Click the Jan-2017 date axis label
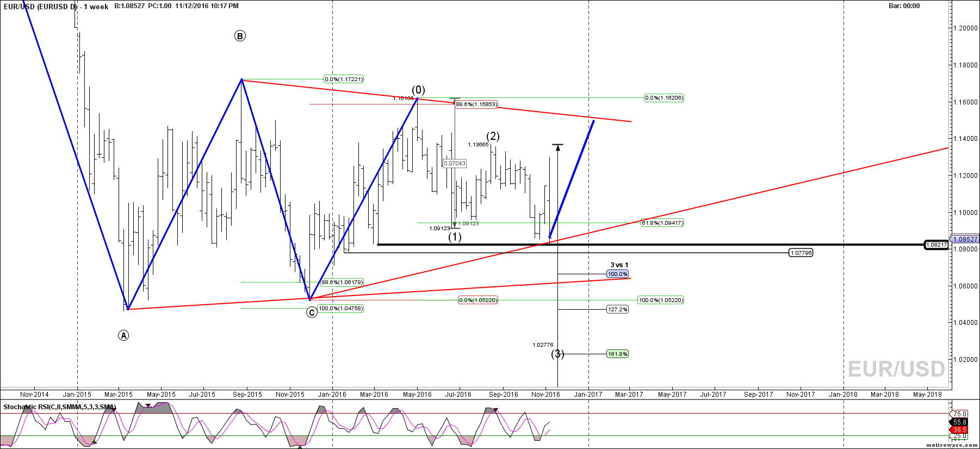The height and width of the screenshot is (449, 980). click(588, 395)
